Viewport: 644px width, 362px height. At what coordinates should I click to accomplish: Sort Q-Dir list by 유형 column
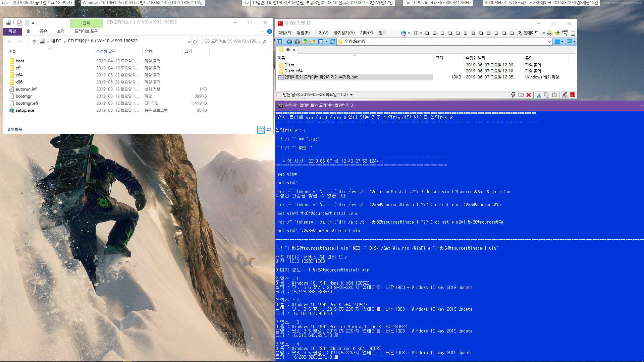[546, 58]
